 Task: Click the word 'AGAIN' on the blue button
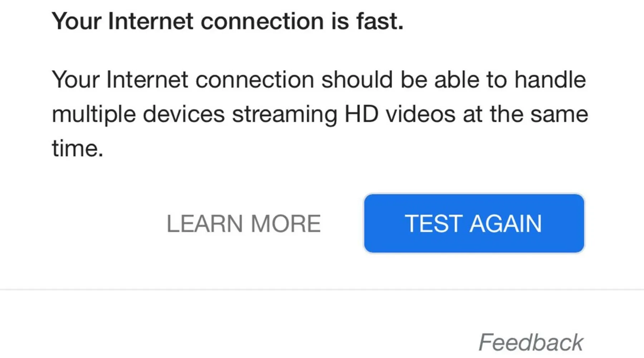click(506, 224)
